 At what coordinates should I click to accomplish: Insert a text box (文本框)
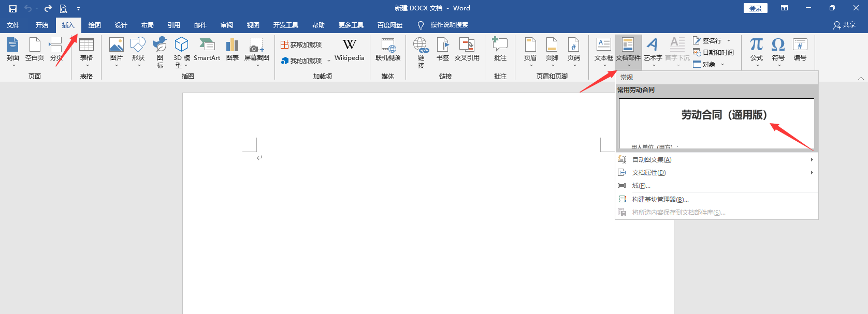point(604,52)
